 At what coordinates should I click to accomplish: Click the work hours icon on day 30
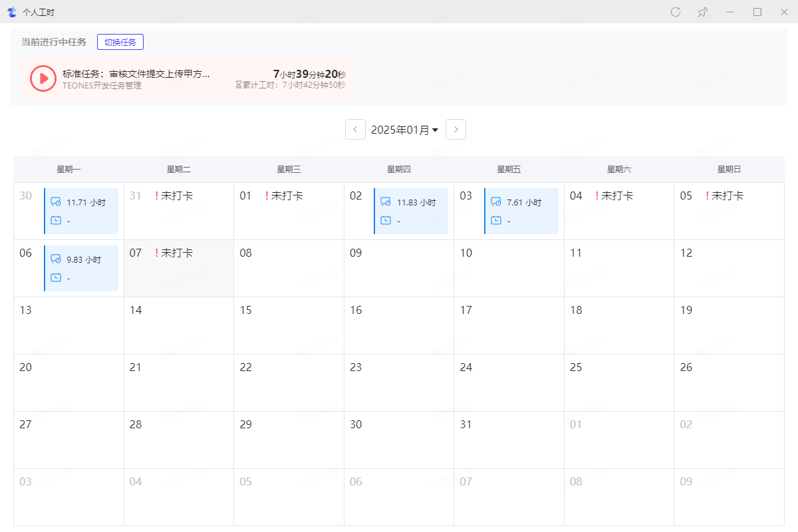(x=56, y=202)
